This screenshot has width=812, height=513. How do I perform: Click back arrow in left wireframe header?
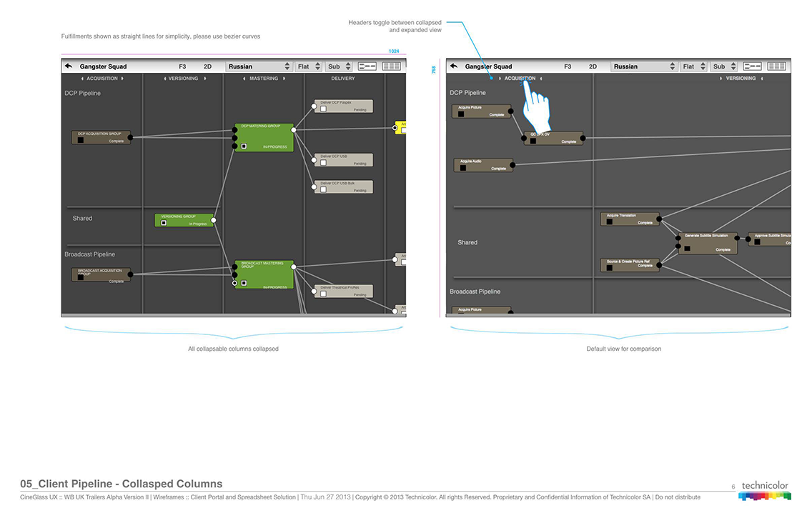[69, 66]
